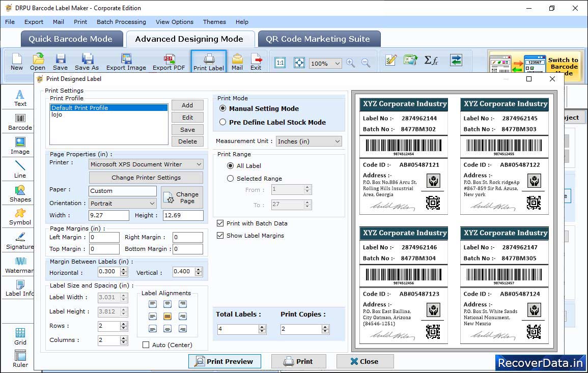Select the Barcode tool in sidebar
Viewport: 588px width, 373px height.
tap(20, 122)
